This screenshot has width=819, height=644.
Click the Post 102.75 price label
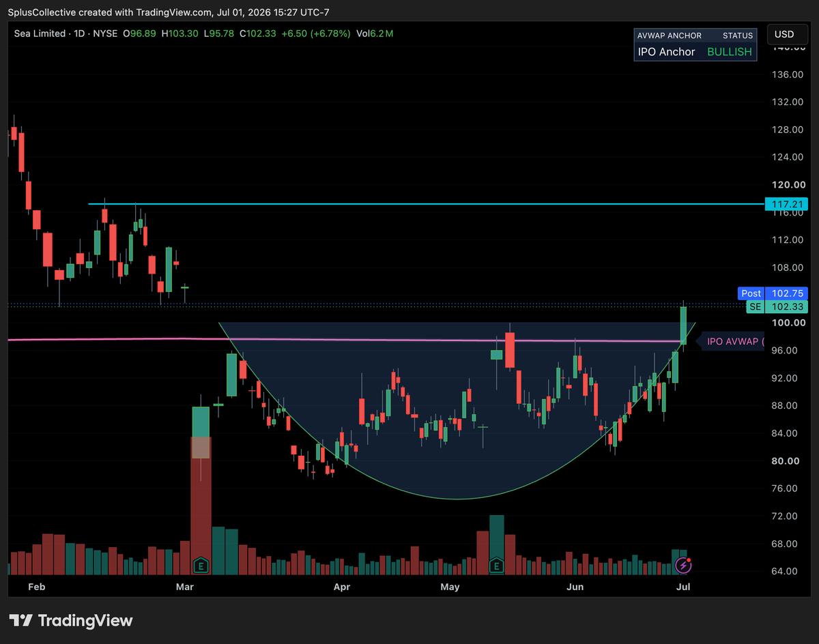[773, 293]
